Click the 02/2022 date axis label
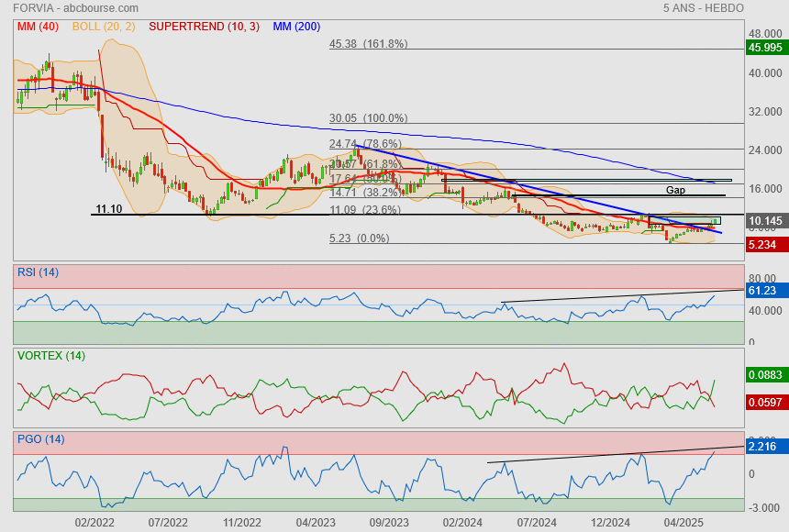 [94, 523]
